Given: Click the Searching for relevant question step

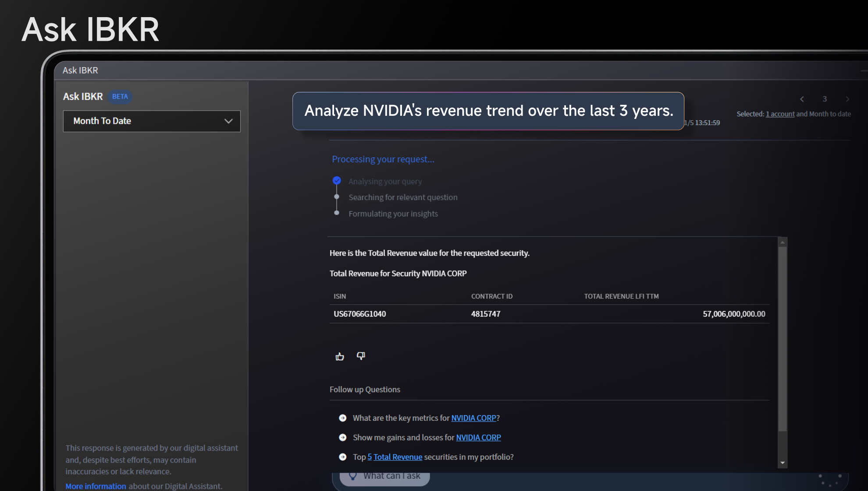Looking at the screenshot, I should click(403, 197).
